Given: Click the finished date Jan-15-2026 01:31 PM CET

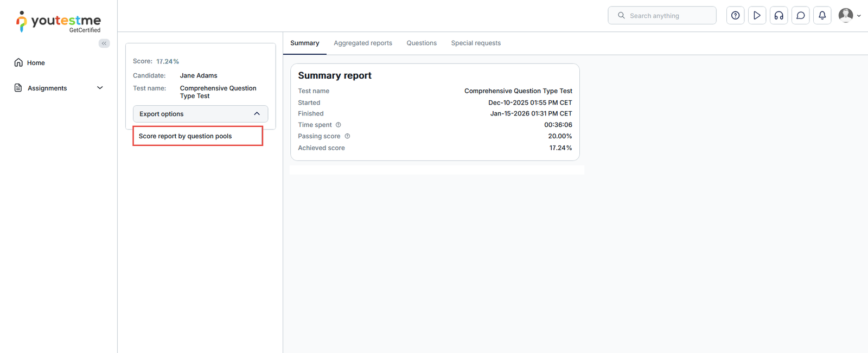Looking at the screenshot, I should (x=531, y=113).
